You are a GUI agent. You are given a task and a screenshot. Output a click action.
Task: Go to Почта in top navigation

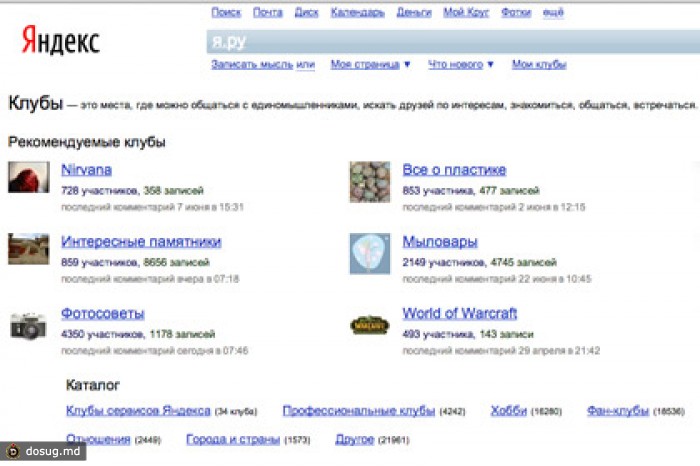pyautogui.click(x=267, y=13)
